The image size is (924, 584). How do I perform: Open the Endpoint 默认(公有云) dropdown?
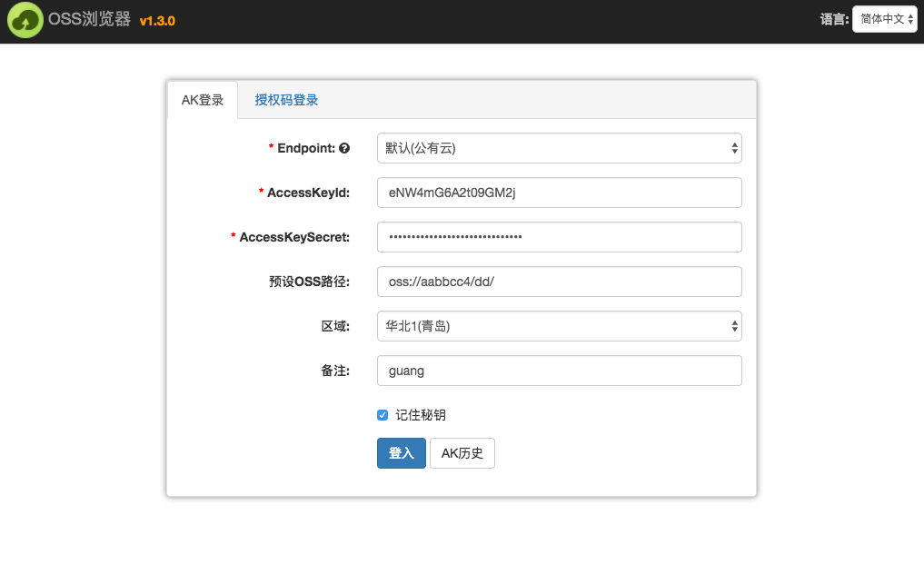tap(559, 148)
